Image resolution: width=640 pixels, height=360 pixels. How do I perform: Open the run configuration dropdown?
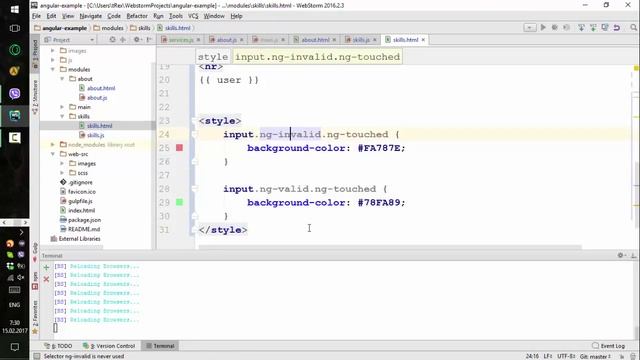tap(529, 27)
